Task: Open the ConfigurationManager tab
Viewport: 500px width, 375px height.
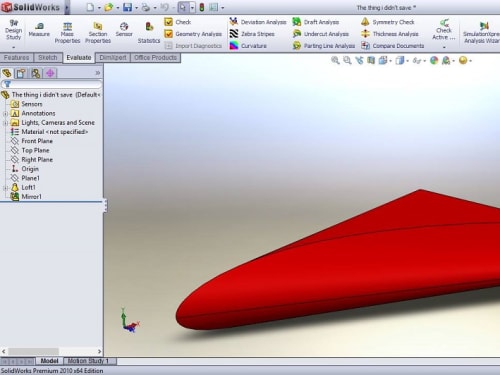Action: click(36, 73)
